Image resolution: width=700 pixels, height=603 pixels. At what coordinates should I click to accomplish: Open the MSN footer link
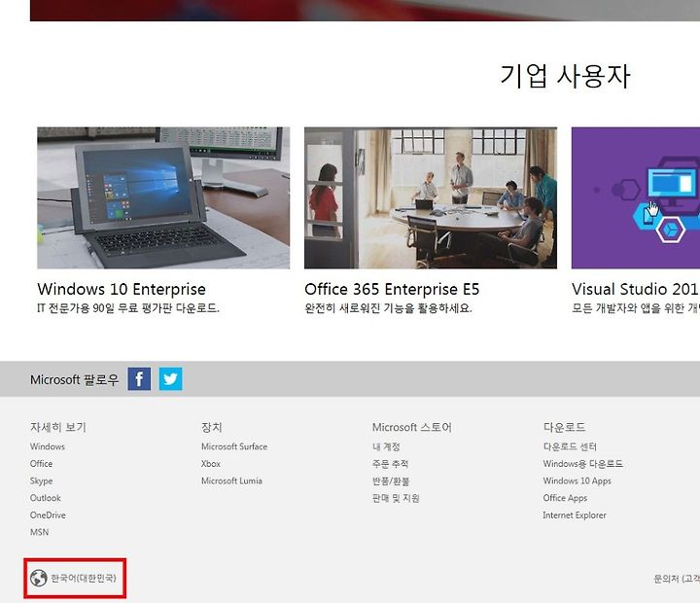[39, 532]
